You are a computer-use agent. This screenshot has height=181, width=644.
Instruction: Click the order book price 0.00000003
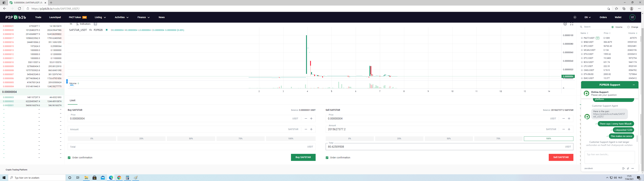coord(8,98)
